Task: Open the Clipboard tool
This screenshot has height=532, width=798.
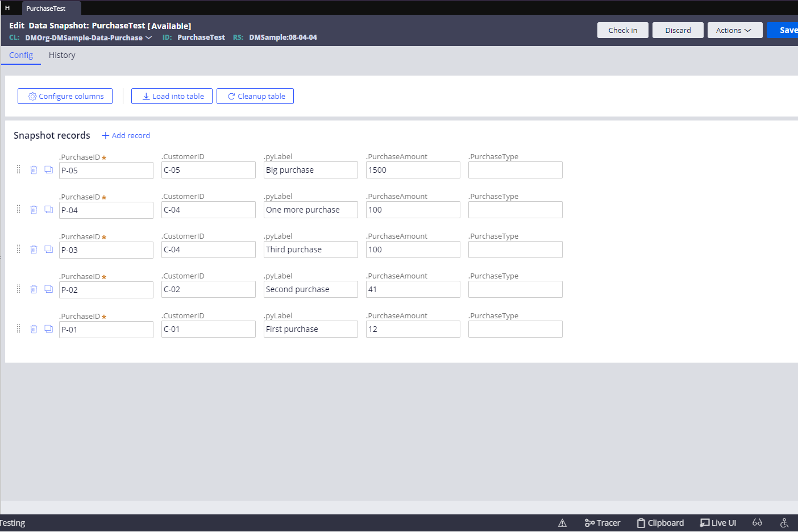Action: [660, 523]
